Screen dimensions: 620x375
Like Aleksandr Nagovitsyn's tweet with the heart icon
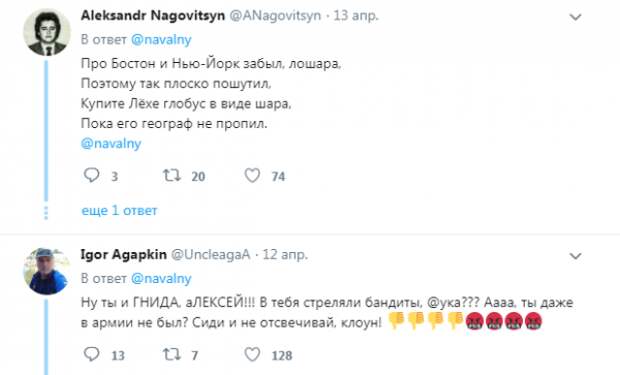252,175
